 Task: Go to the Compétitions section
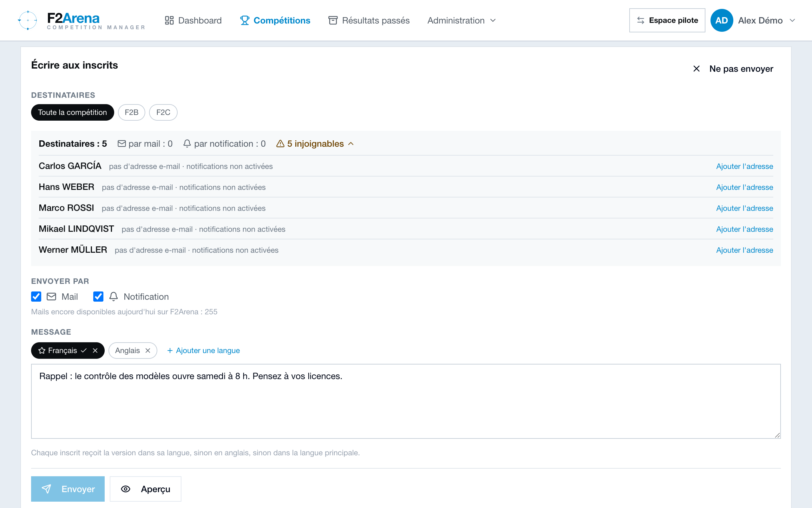(275, 21)
